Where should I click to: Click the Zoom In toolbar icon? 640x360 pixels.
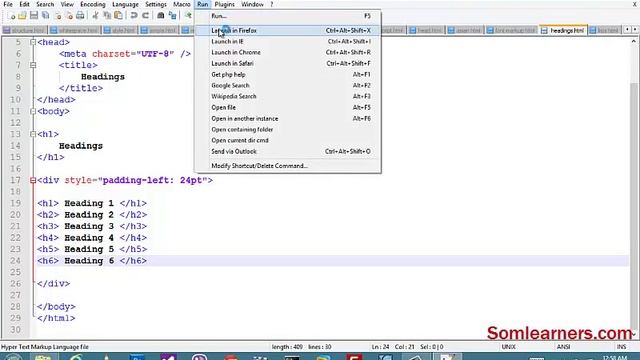188,16
